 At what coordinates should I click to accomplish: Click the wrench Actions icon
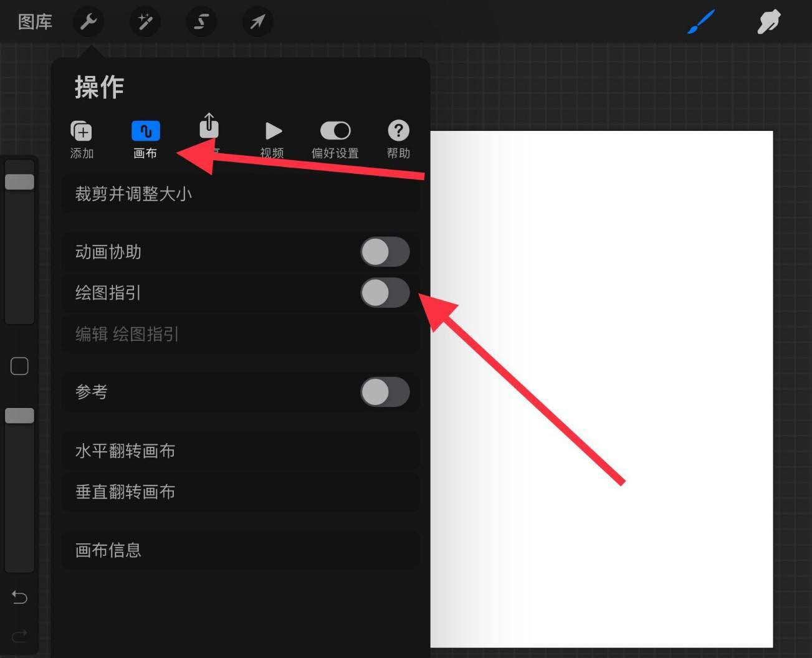(x=88, y=22)
